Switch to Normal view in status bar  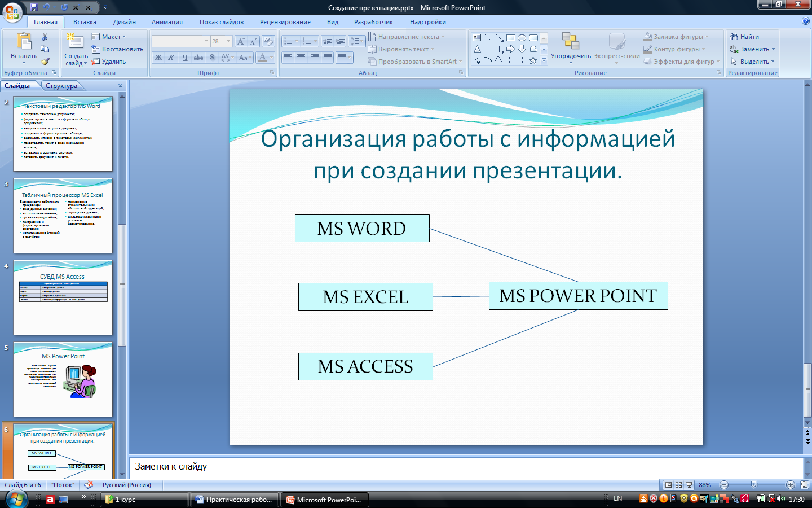668,485
